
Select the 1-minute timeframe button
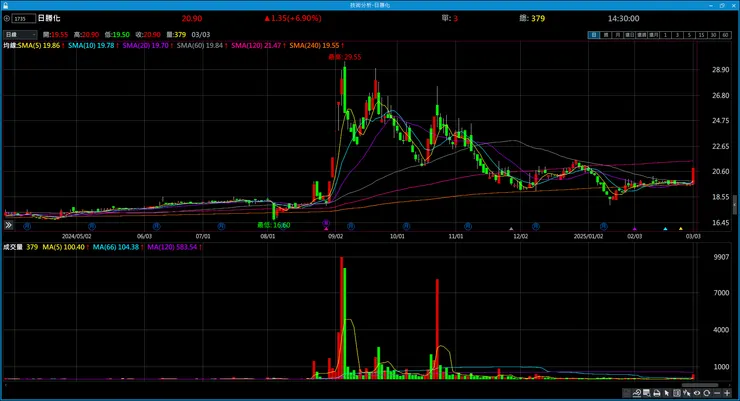[665, 35]
